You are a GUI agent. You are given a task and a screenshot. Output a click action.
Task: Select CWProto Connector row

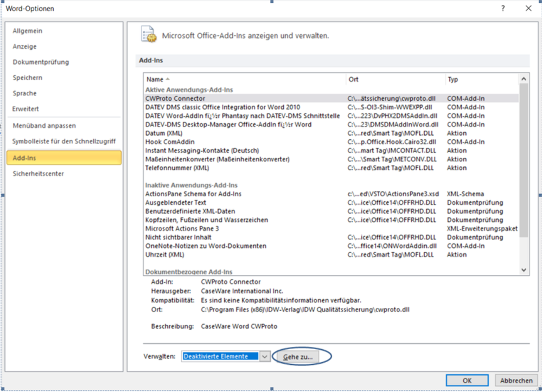pos(331,99)
